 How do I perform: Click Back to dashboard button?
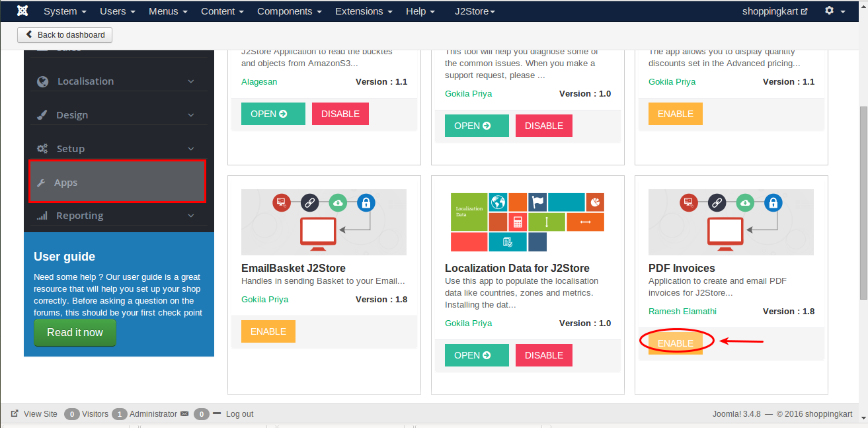(x=65, y=34)
